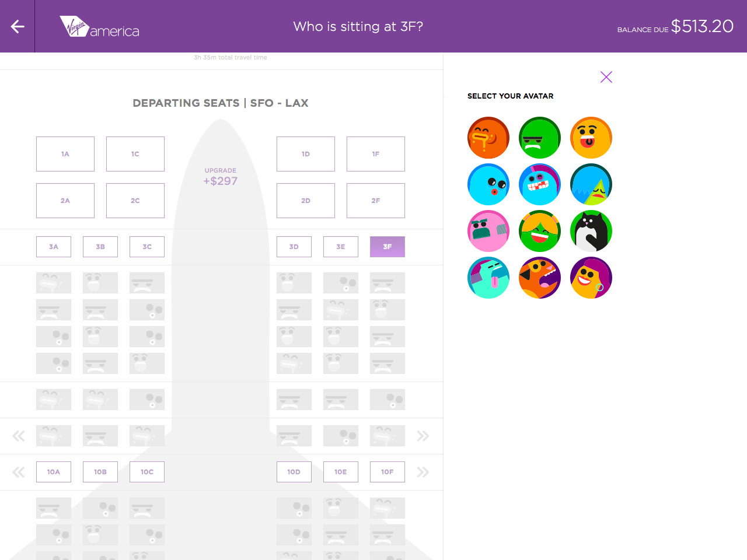
Task: Close the avatar selection panel
Action: 606,77
